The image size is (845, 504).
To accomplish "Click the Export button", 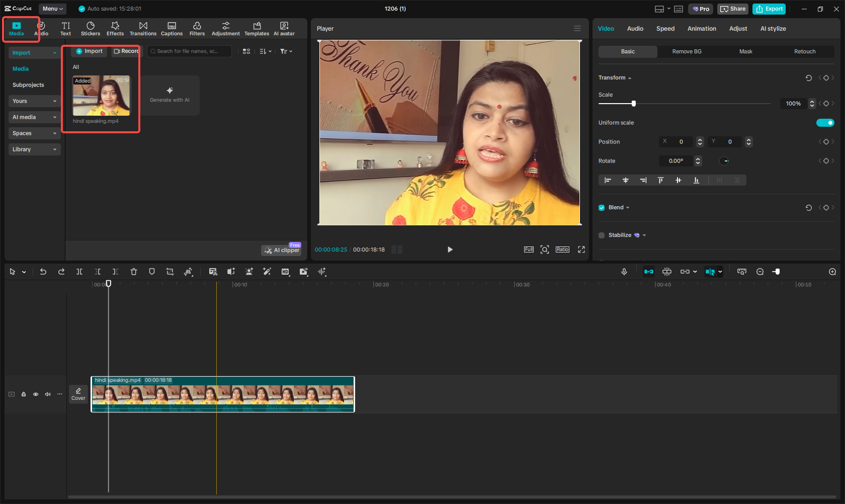I will (x=769, y=9).
